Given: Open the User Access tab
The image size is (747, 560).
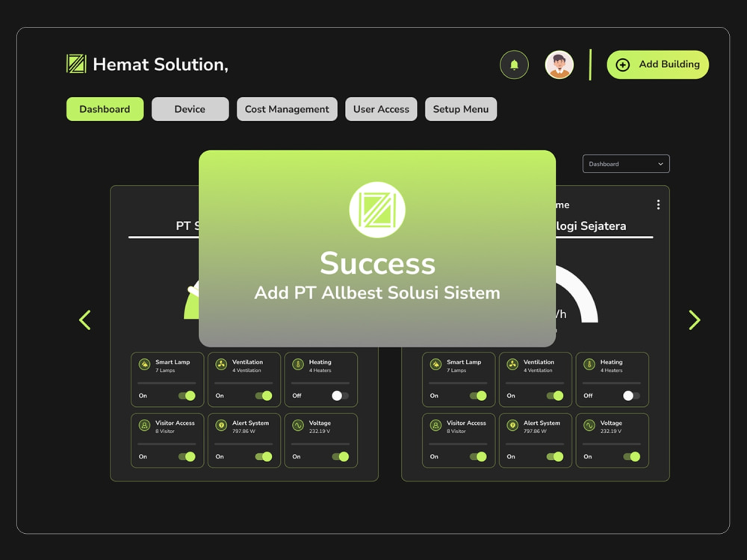Looking at the screenshot, I should coord(381,109).
